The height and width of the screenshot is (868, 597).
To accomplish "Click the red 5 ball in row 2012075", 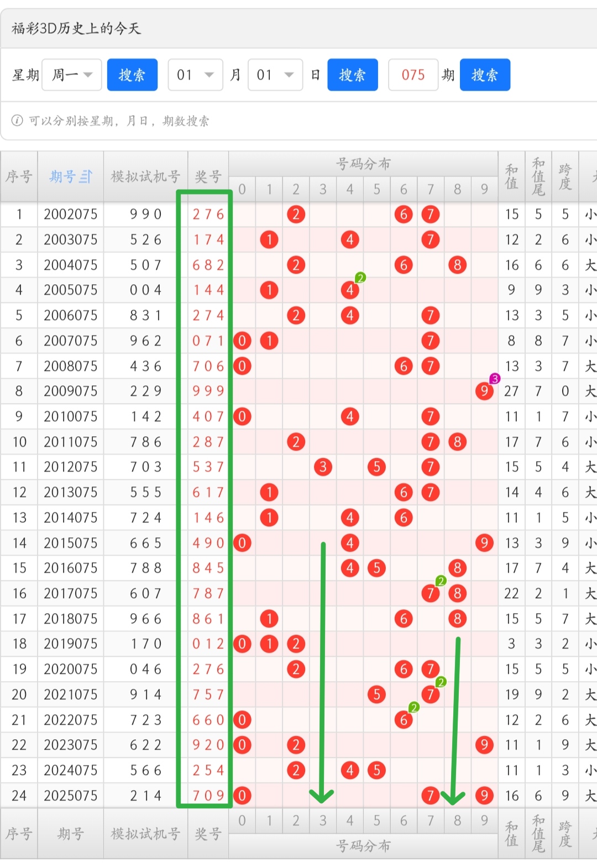I will pyautogui.click(x=376, y=467).
